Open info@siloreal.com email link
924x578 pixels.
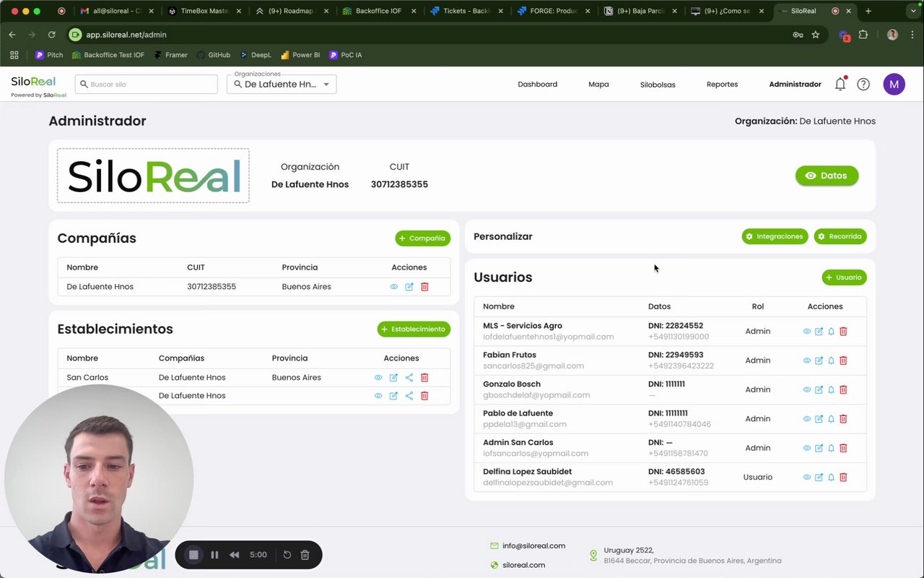[x=533, y=546]
